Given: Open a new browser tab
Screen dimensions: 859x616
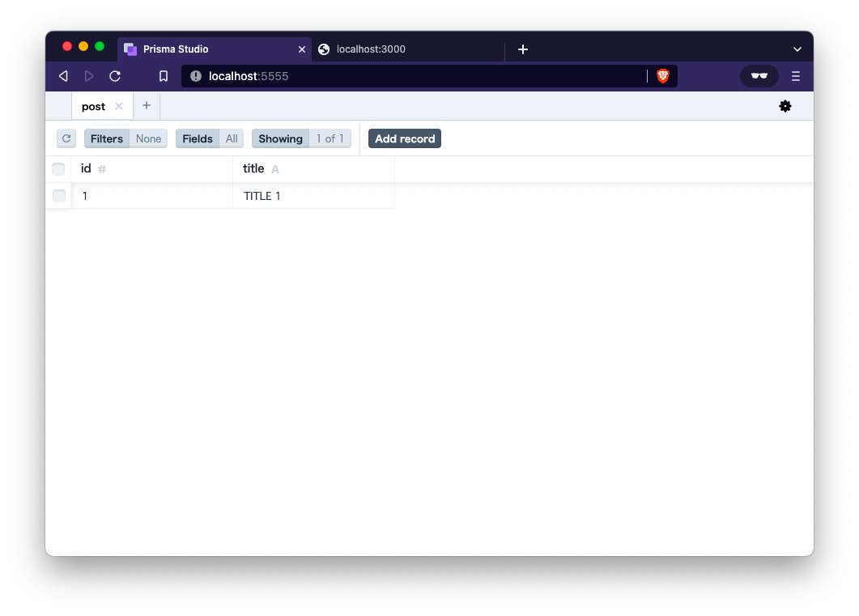Looking at the screenshot, I should coord(523,49).
